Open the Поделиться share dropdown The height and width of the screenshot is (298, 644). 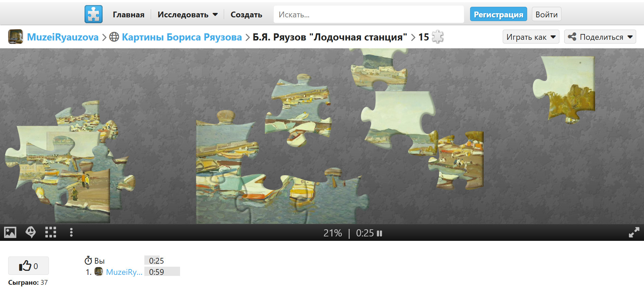point(600,37)
